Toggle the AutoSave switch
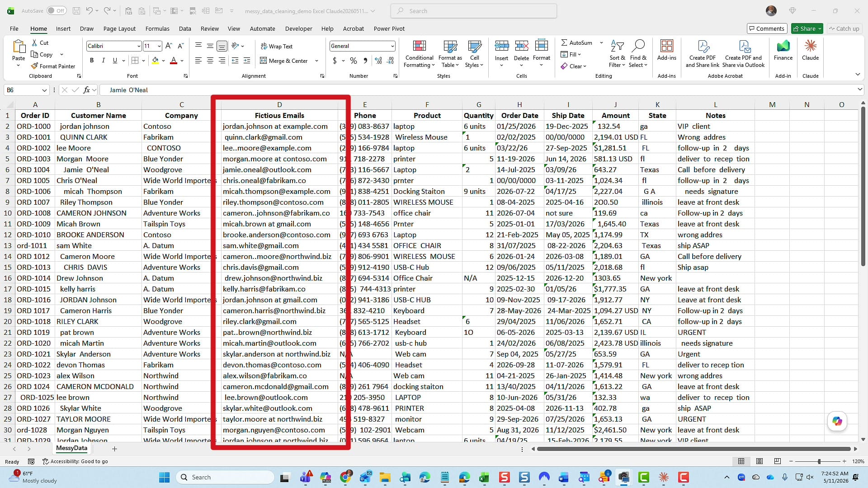 (x=57, y=10)
